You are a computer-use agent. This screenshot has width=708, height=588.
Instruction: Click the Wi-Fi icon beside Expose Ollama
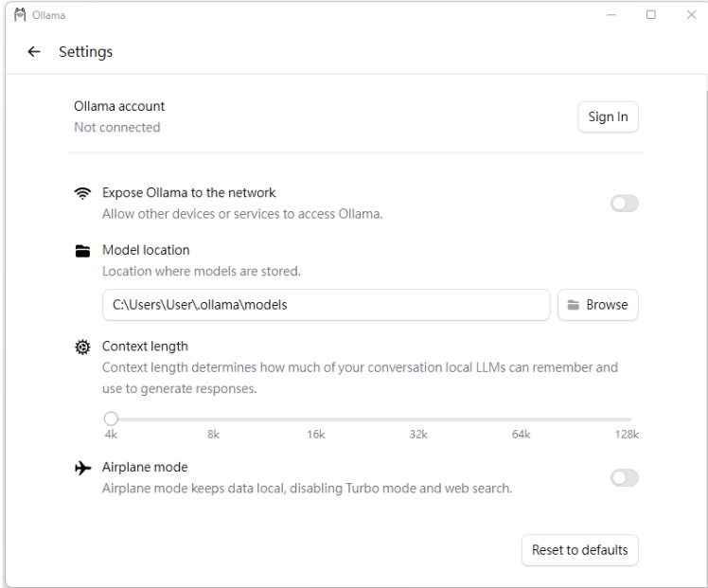tap(83, 193)
